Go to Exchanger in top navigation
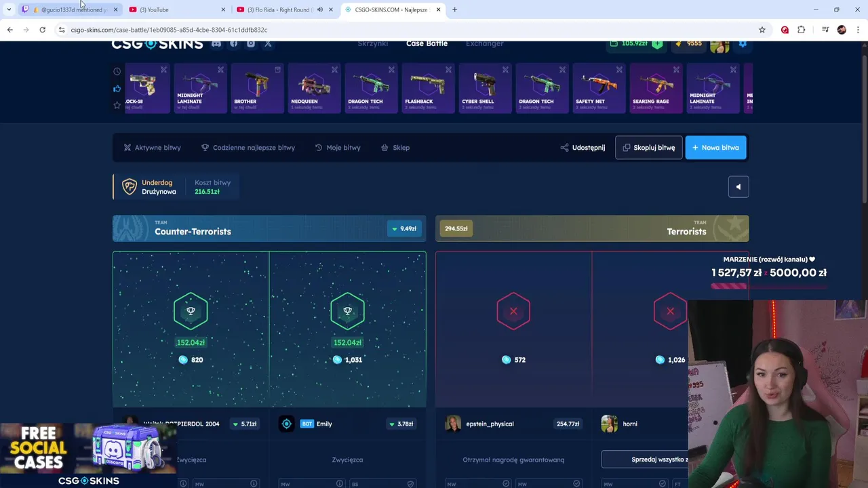The image size is (868, 488). [x=484, y=43]
